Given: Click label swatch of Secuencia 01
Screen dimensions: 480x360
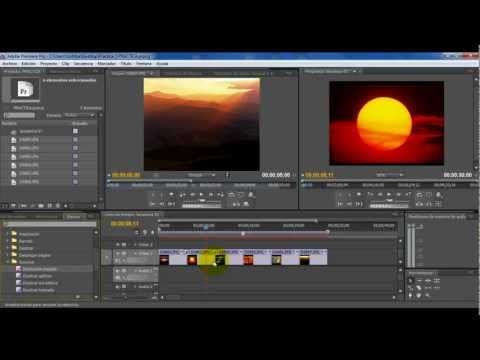Looking at the screenshot, I should click(75, 131).
